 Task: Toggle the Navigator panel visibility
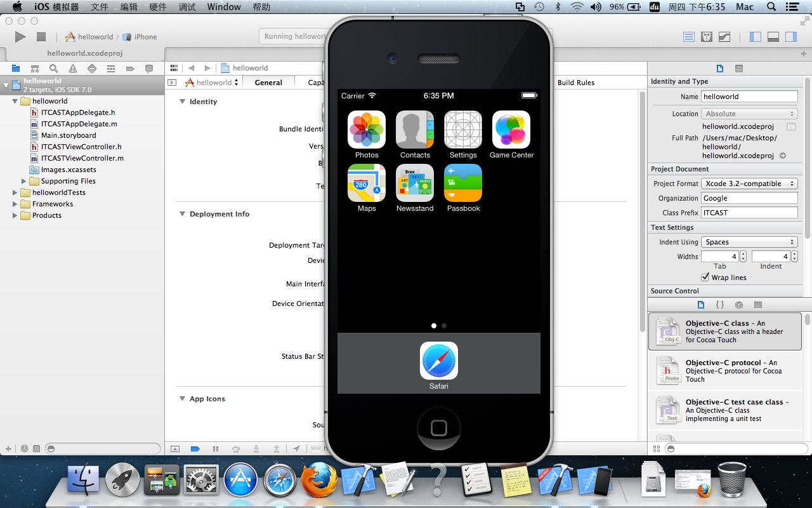tap(755, 37)
